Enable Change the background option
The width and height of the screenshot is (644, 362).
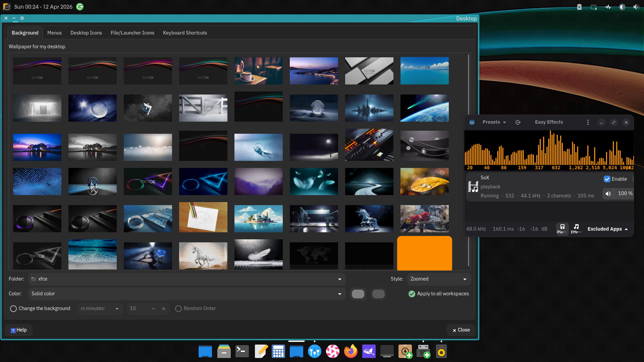pos(13,309)
